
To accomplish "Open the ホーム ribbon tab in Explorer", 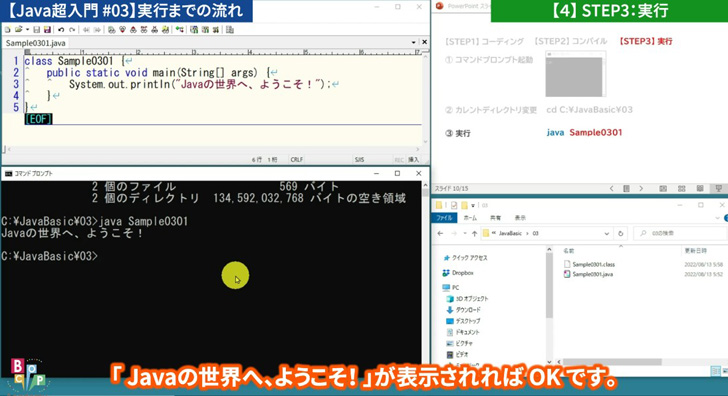I will point(470,218).
